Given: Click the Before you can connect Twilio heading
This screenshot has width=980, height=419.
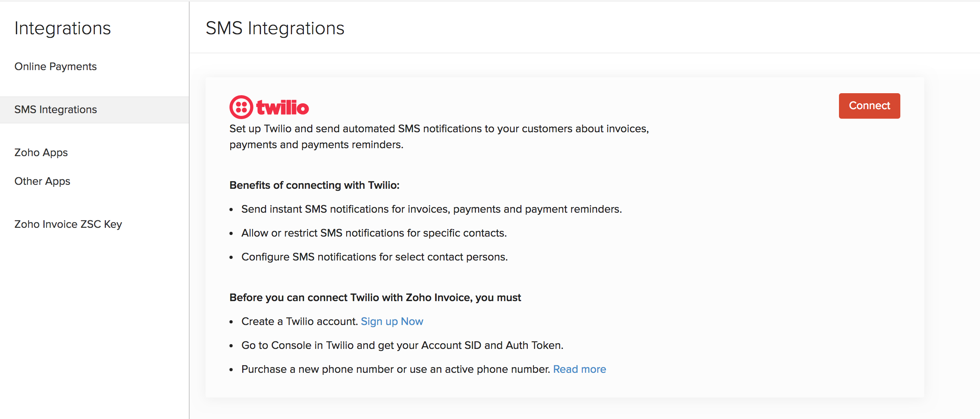Looking at the screenshot, I should click(x=375, y=298).
